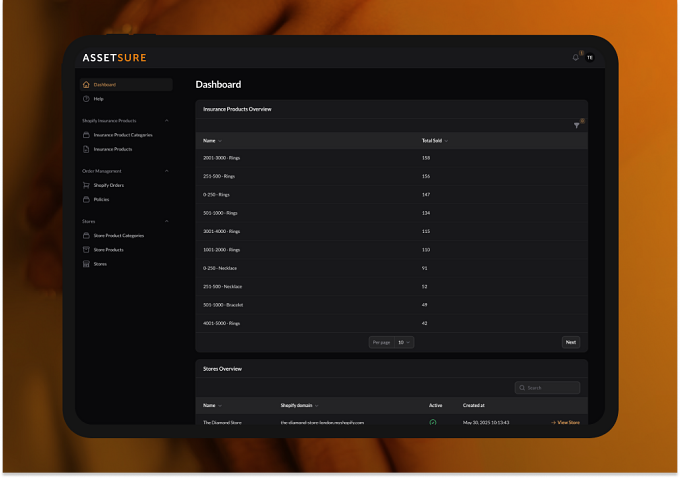Click the total sold value 42
This screenshot has width=680, height=478.
pyautogui.click(x=425, y=324)
